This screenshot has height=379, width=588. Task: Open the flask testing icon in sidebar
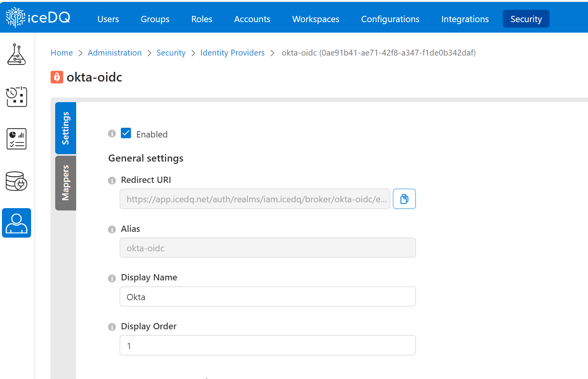16,54
